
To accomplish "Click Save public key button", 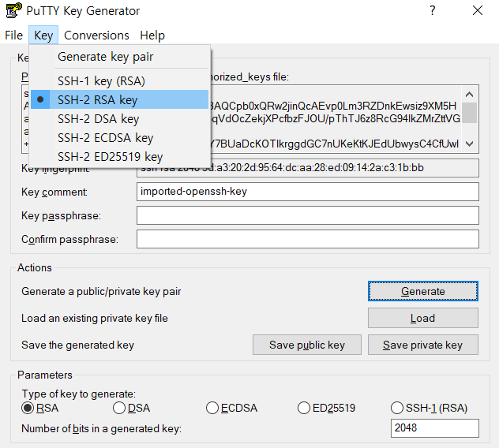I will (307, 345).
